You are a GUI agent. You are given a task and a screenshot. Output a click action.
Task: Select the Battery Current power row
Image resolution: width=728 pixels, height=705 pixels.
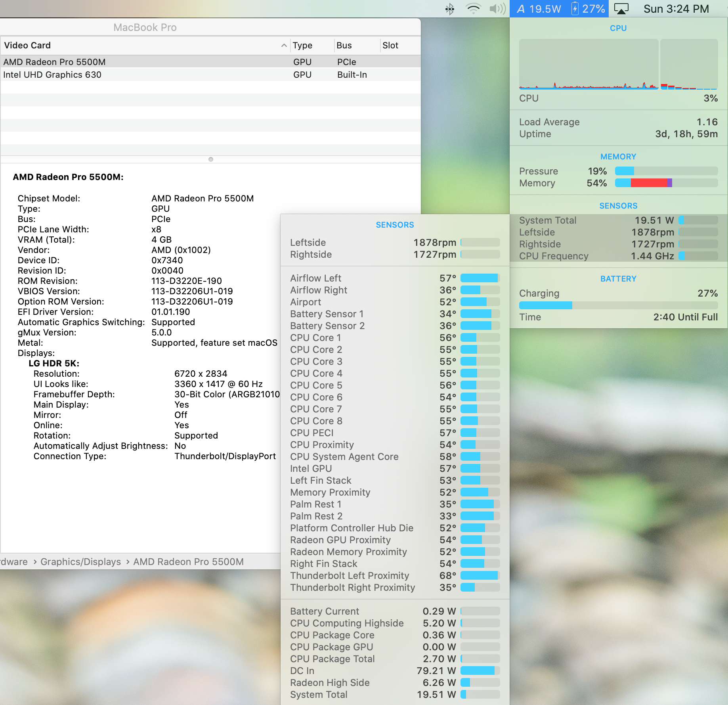coord(395,611)
